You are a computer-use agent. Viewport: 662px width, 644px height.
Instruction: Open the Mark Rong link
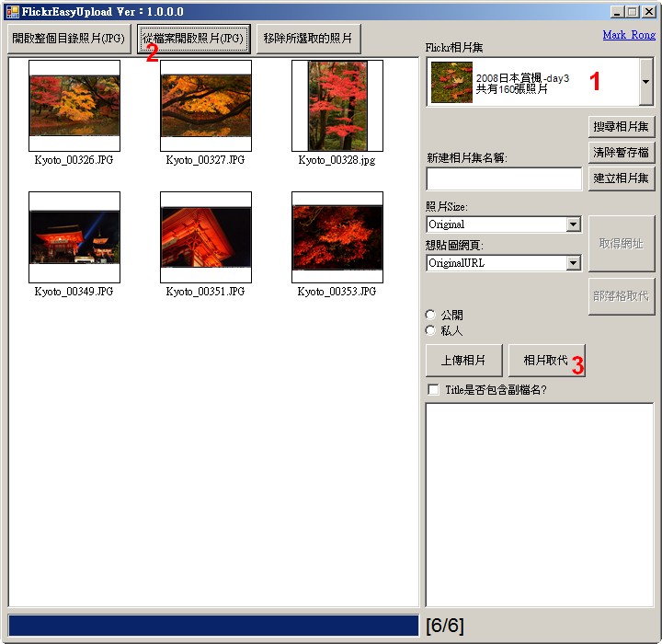click(629, 35)
